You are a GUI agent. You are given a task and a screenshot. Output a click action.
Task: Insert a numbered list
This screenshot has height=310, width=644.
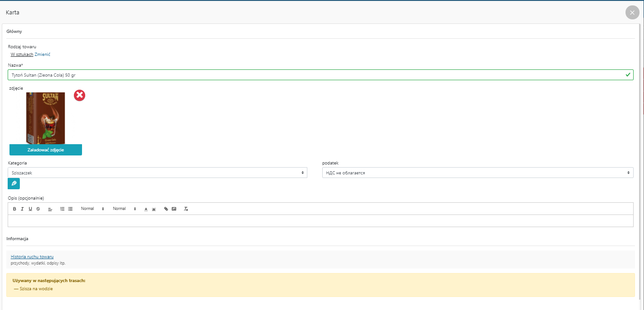click(x=62, y=209)
